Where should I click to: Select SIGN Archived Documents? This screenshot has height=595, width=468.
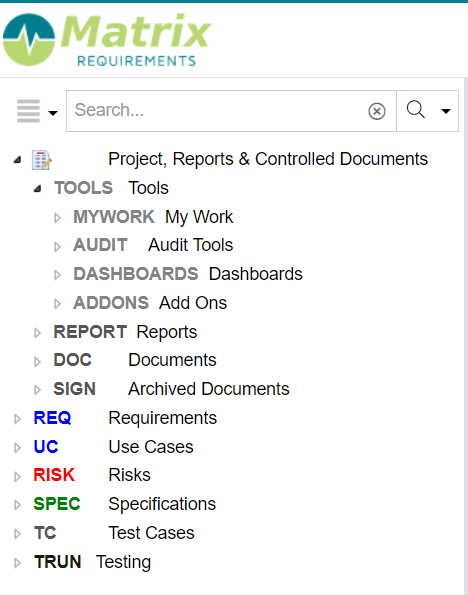click(171, 389)
